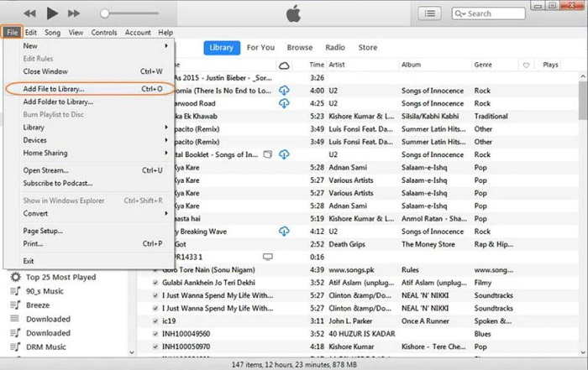Toggle the checkbox for INH100050970
The width and height of the screenshot is (588, 370).
click(x=155, y=347)
